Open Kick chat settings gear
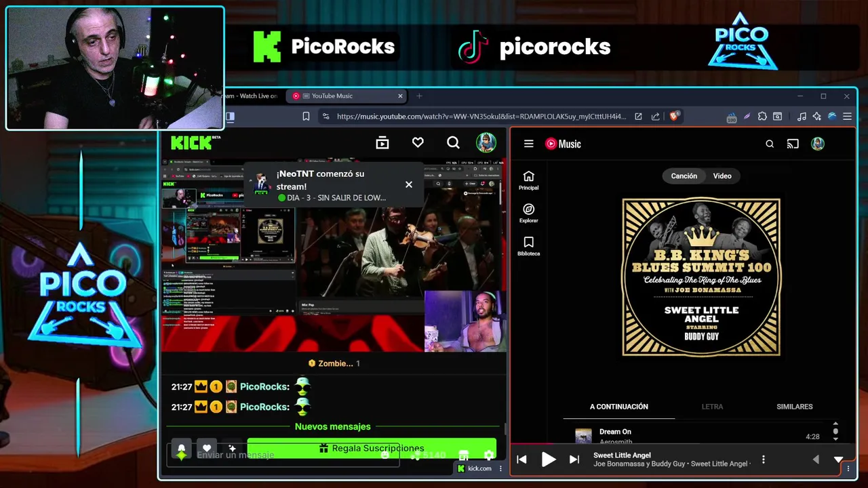Screen dimensions: 868x488 [488, 455]
